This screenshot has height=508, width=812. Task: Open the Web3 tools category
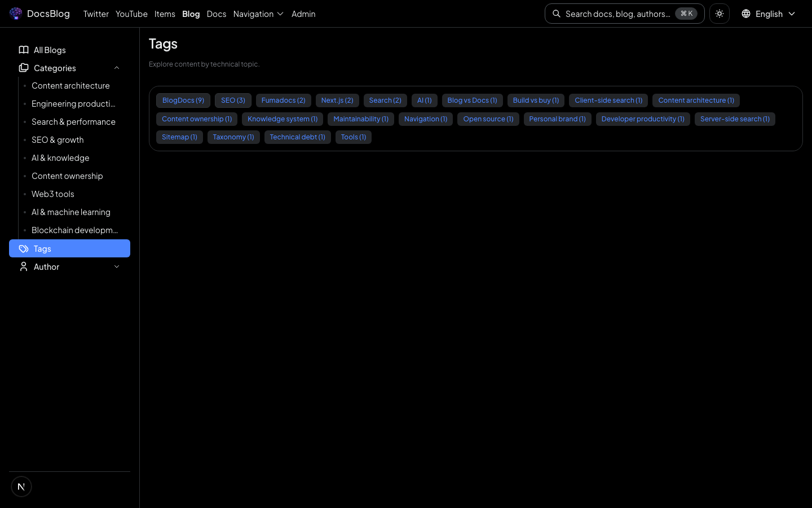tap(53, 194)
